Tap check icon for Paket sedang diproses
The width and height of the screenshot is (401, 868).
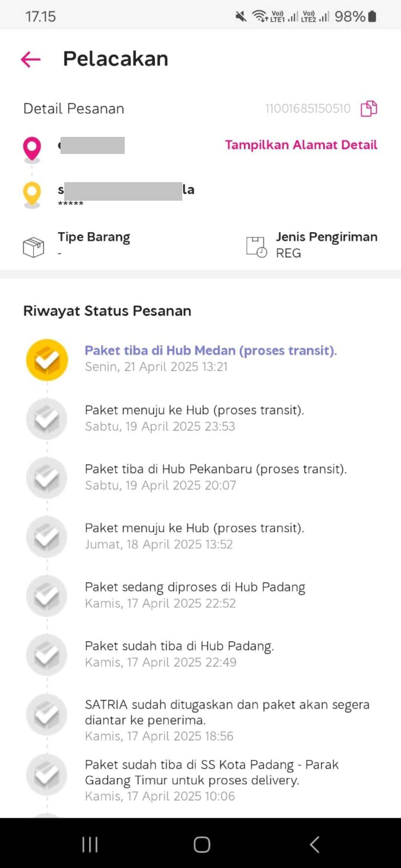47,596
